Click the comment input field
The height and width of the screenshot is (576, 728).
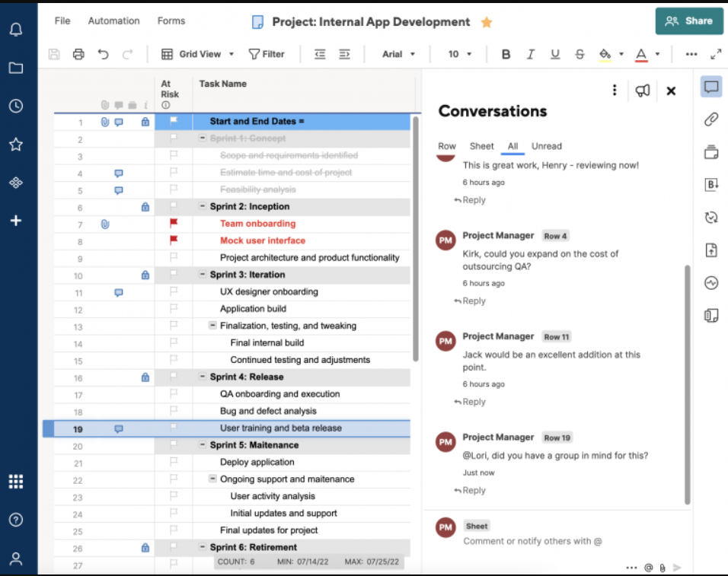tap(533, 541)
